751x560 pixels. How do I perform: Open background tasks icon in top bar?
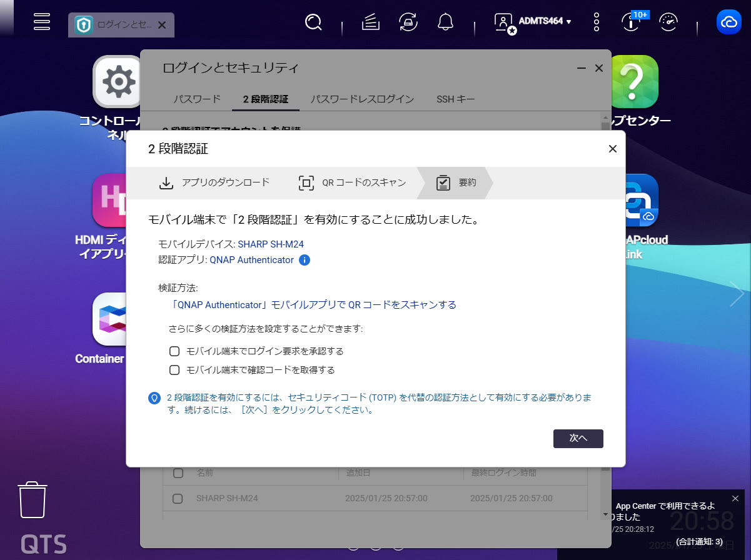[x=371, y=22]
